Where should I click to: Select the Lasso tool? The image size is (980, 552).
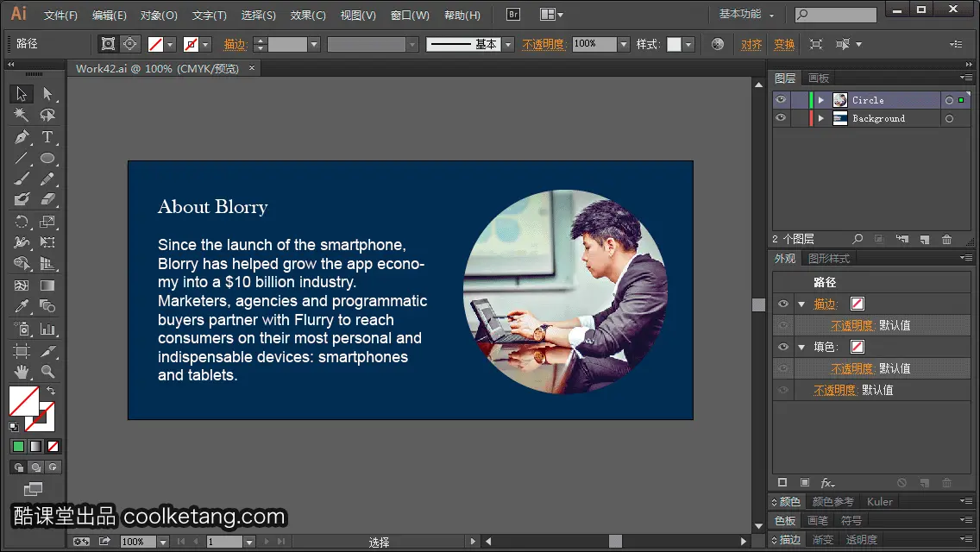pyautogui.click(x=47, y=115)
